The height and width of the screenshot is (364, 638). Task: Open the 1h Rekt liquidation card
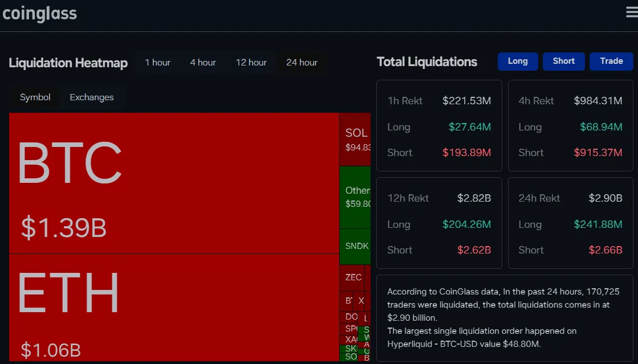coord(439,126)
